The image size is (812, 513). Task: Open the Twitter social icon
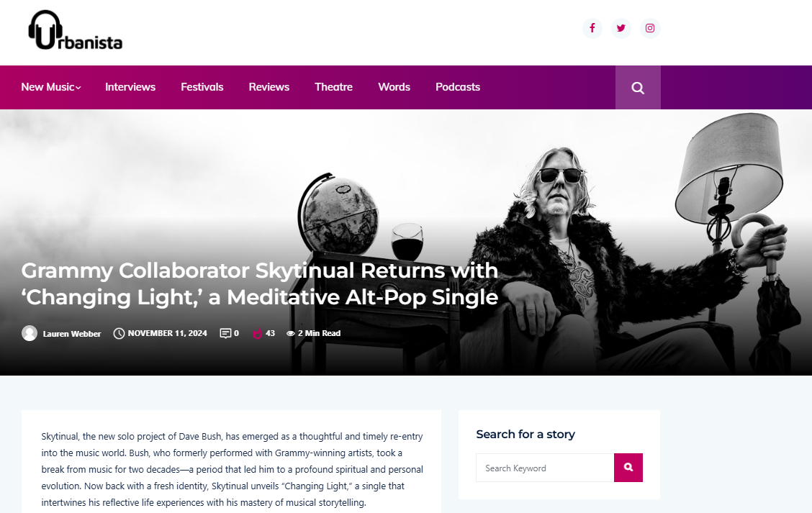(621, 28)
